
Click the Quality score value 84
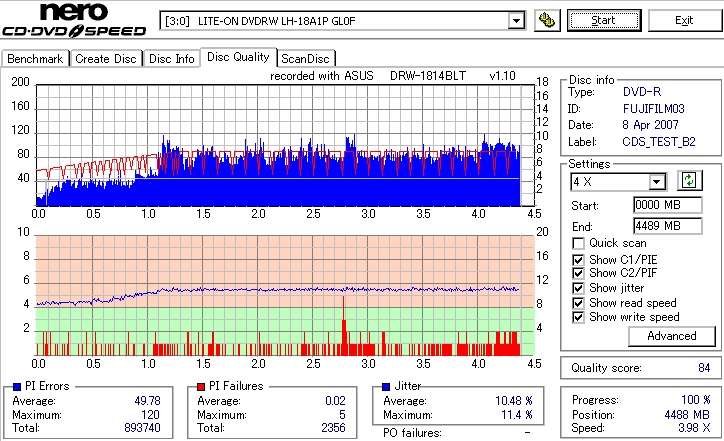(704, 368)
